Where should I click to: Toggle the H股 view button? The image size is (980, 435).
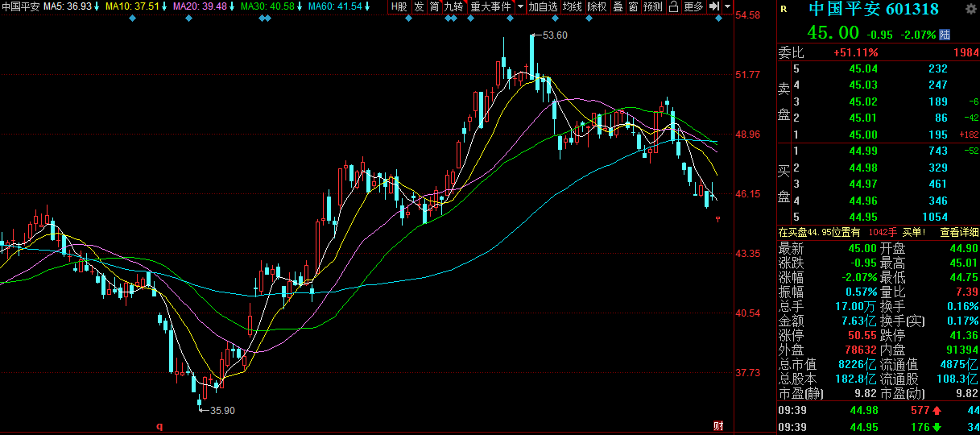[399, 6]
